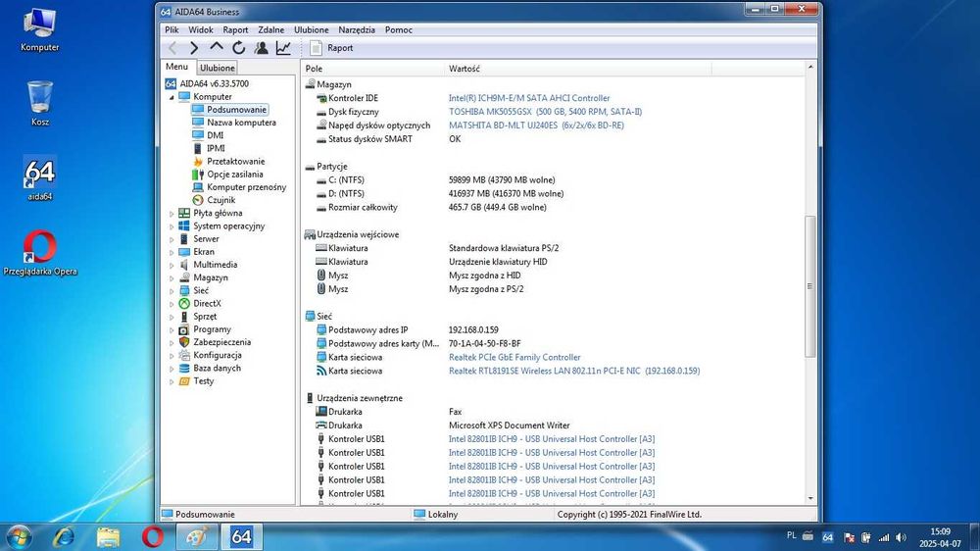Click the Testy benchmark icon
The image size is (980, 551).
[x=184, y=380]
